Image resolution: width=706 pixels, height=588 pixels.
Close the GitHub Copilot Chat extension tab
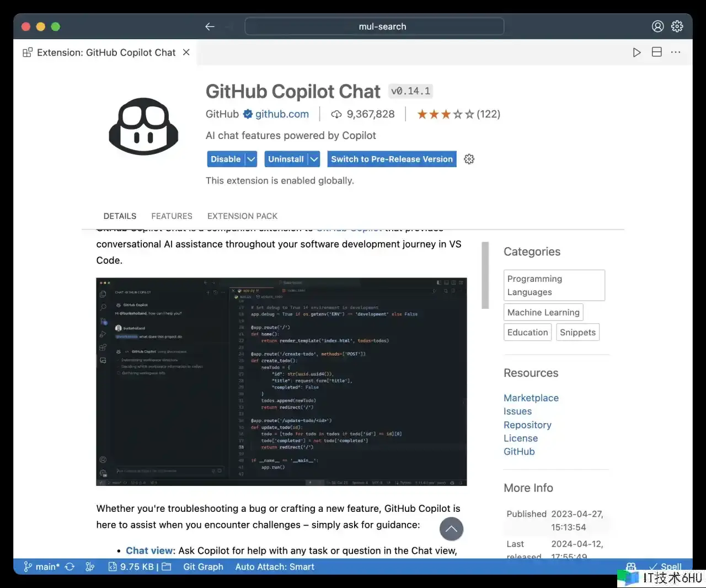tap(186, 52)
